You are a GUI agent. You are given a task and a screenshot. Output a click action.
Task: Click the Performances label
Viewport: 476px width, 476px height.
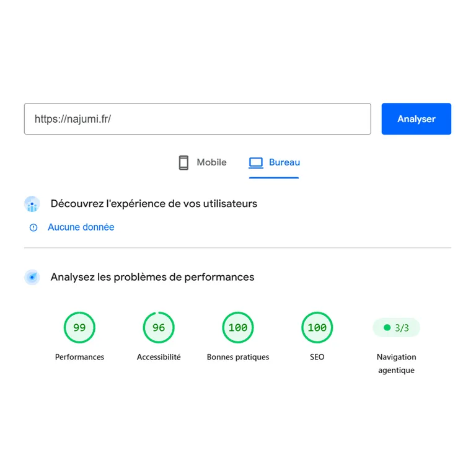(x=79, y=357)
